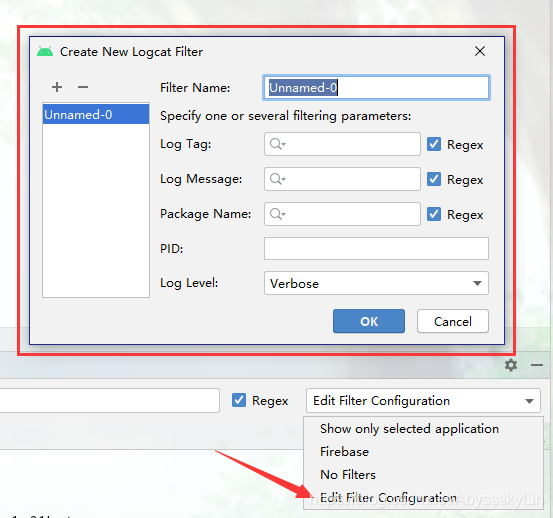
Task: Click into the Log Message field
Action: click(342, 179)
